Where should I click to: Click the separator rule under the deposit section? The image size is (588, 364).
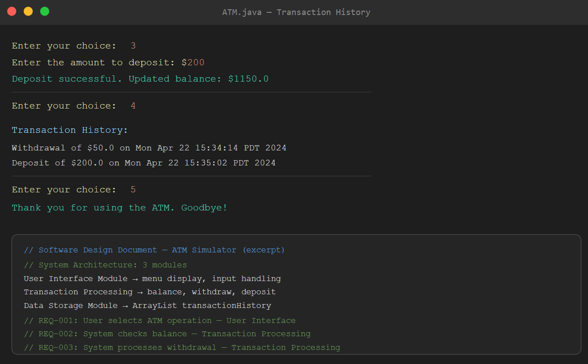tap(192, 92)
